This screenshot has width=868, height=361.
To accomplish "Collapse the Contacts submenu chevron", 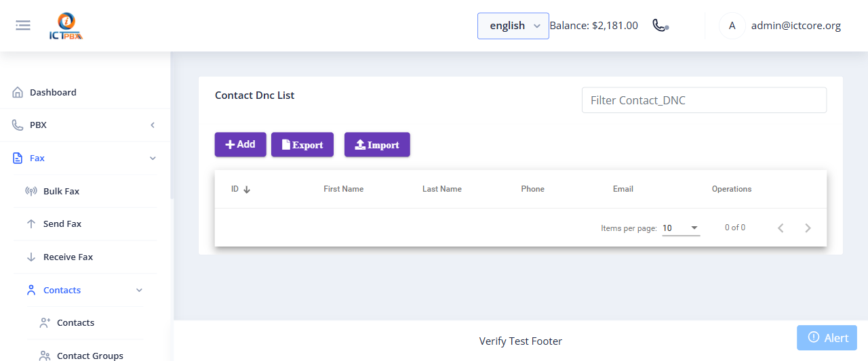I will coord(139,290).
